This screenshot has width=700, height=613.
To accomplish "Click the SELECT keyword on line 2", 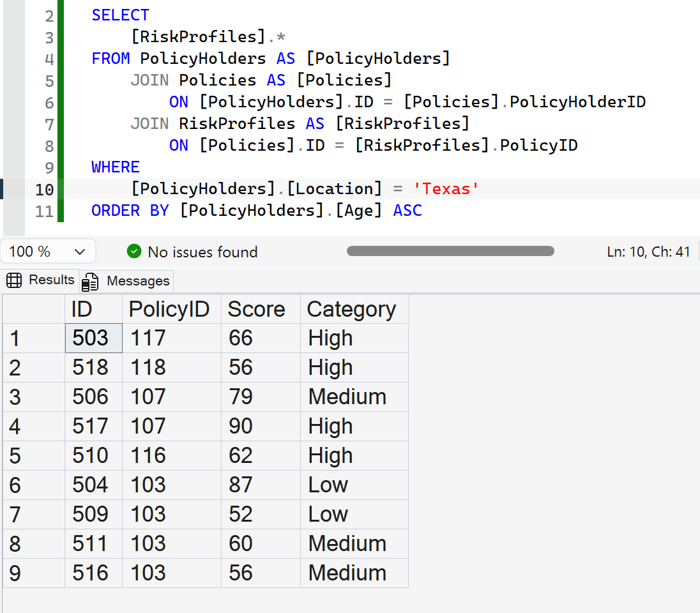I will (x=120, y=15).
